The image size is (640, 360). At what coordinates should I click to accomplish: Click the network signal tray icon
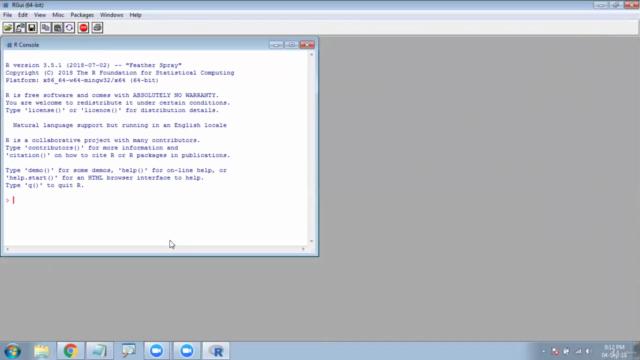[x=578, y=351]
